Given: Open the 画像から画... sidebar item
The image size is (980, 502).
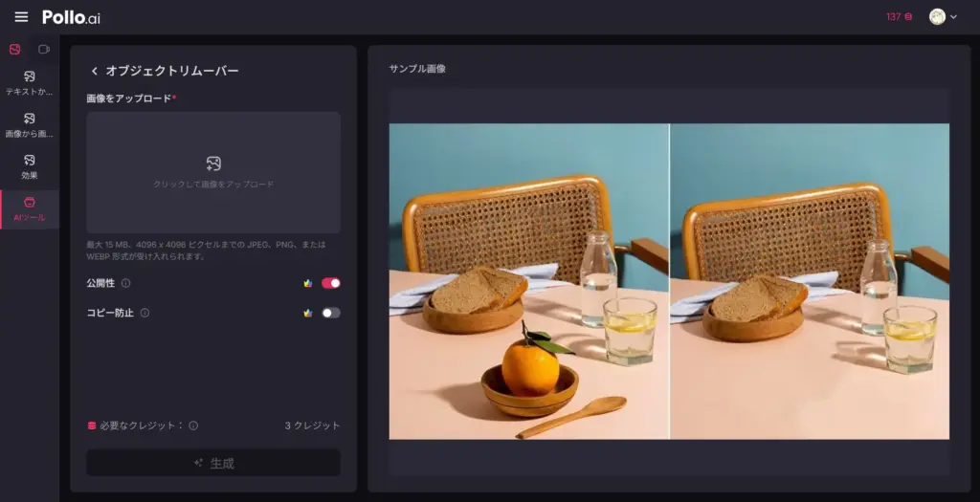Looking at the screenshot, I should coord(30,125).
